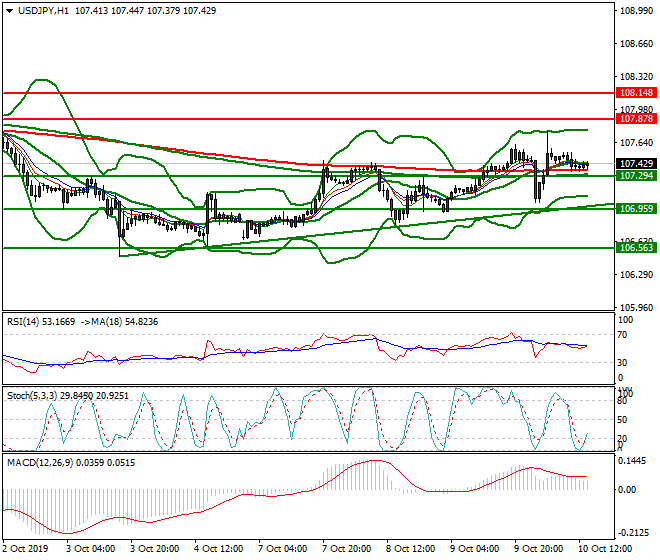Click the RSI scale level 30
This screenshot has height=560, width=660.
(622, 363)
